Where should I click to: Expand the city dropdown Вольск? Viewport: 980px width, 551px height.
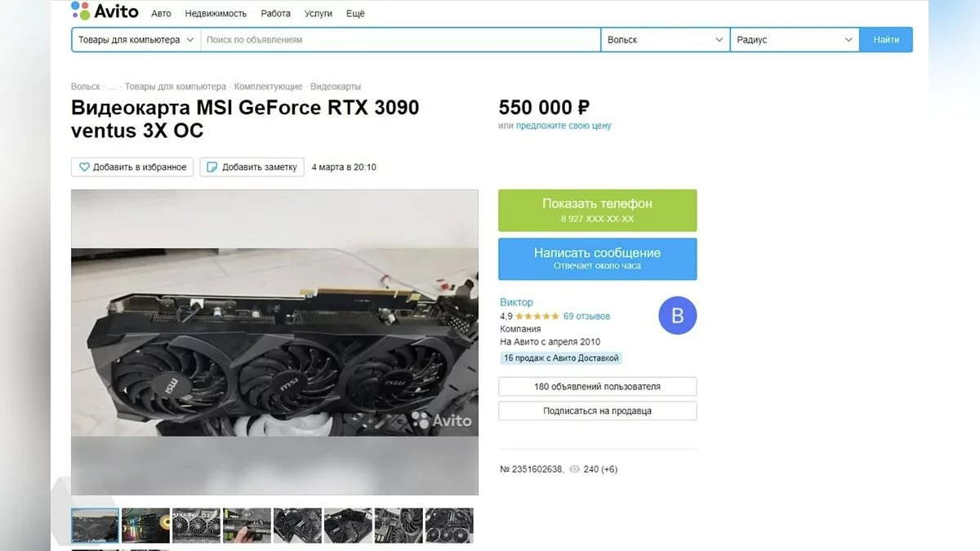(666, 39)
